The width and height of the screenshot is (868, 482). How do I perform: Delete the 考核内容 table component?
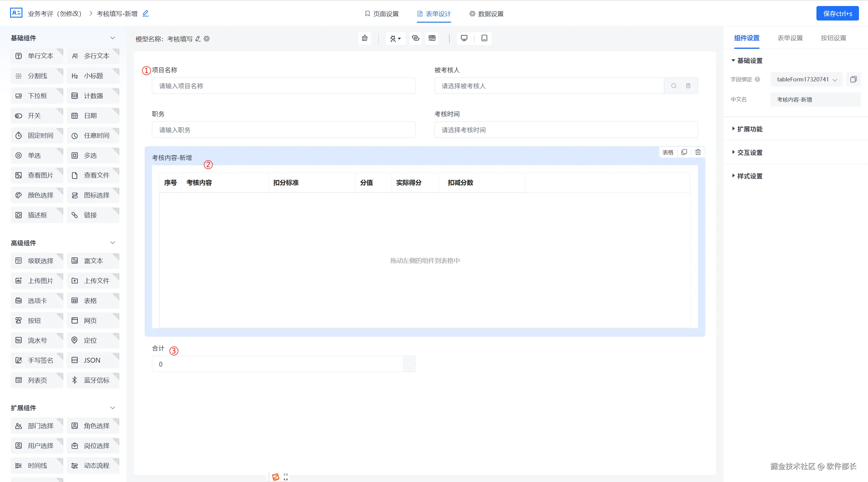point(698,152)
